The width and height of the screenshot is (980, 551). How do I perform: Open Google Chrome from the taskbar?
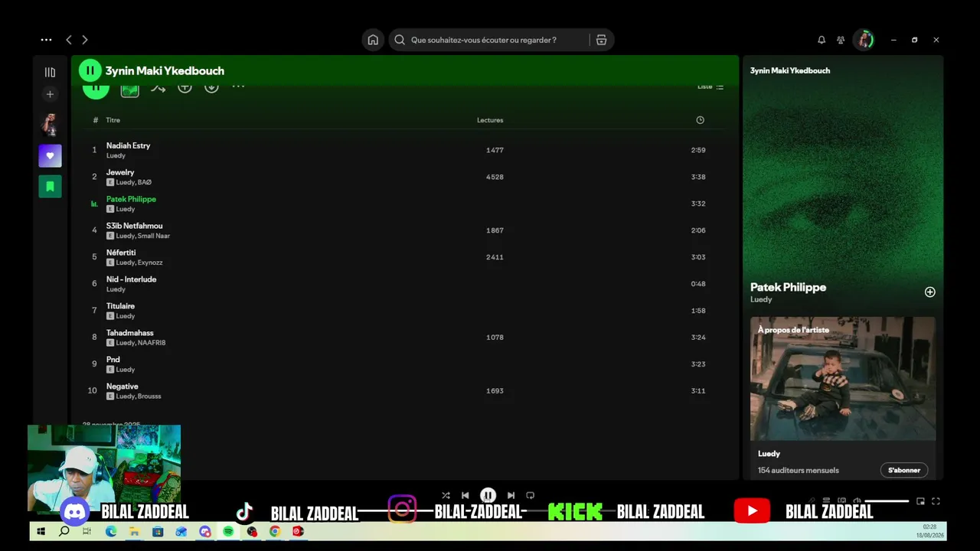click(275, 531)
